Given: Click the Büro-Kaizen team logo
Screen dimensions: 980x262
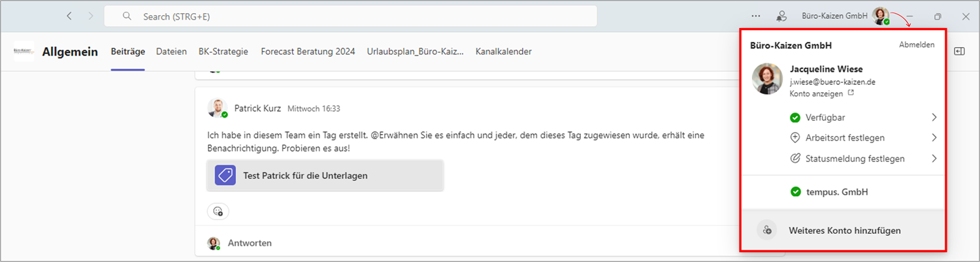Looking at the screenshot, I should (x=24, y=51).
